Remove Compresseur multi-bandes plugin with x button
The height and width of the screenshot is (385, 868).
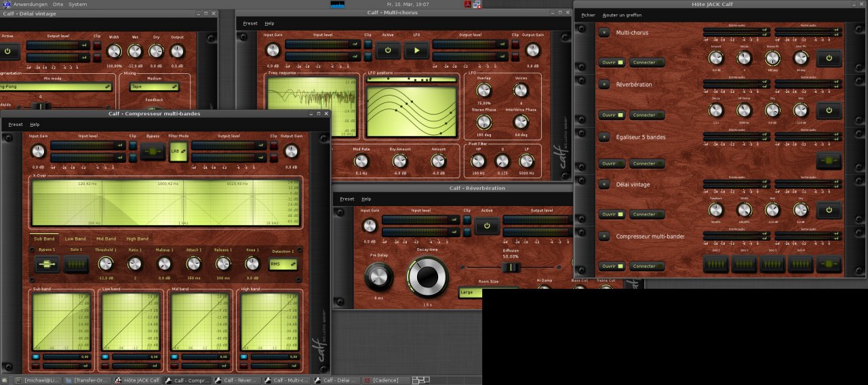click(x=605, y=237)
